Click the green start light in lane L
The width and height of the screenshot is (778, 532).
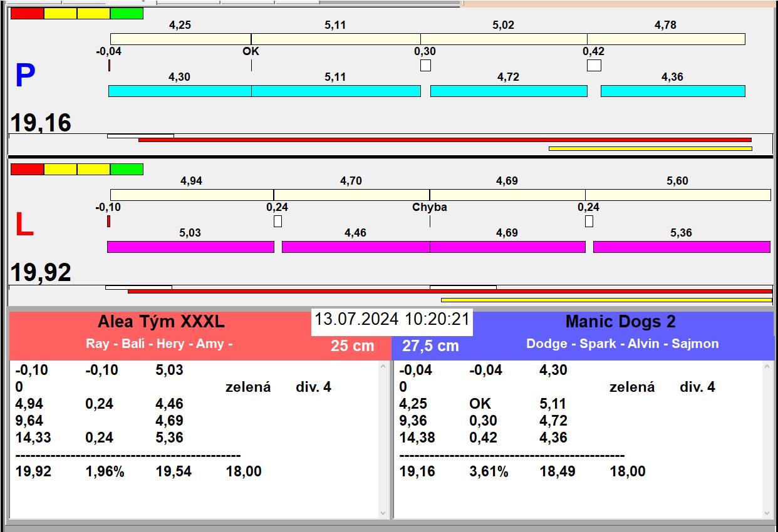[127, 169]
